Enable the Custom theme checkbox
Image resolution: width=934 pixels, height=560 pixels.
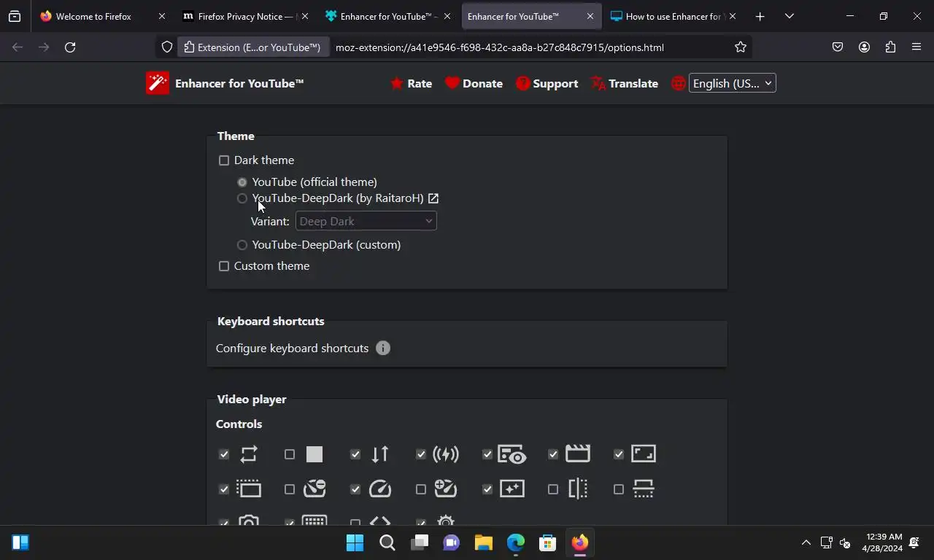[x=224, y=266]
